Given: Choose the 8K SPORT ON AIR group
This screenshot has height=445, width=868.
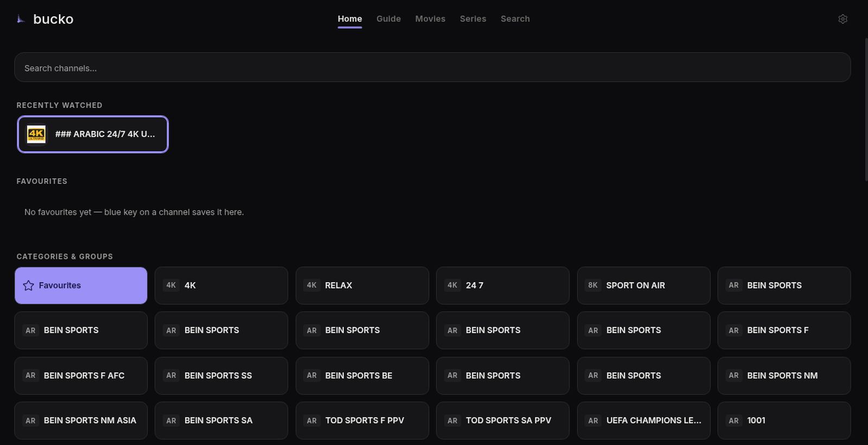Looking at the screenshot, I should coord(643,285).
